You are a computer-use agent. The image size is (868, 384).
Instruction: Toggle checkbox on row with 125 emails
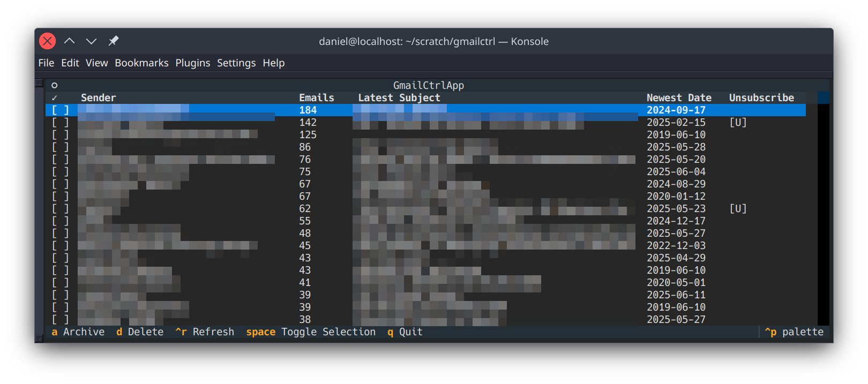(60, 135)
